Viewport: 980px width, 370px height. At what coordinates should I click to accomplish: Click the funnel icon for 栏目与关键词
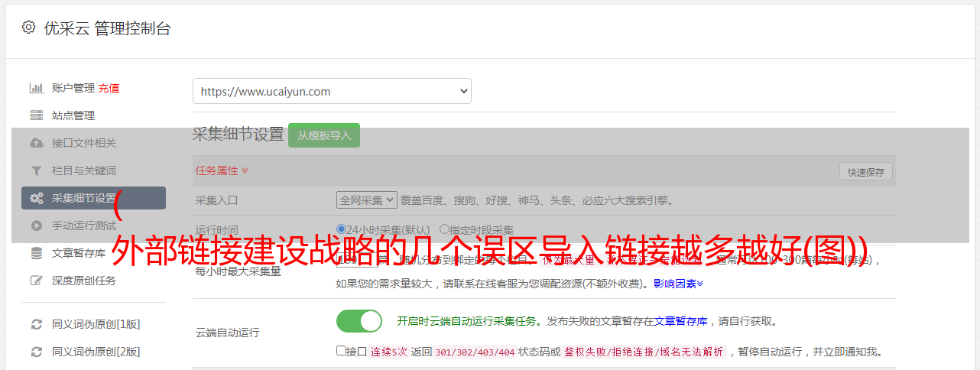pos(36,170)
